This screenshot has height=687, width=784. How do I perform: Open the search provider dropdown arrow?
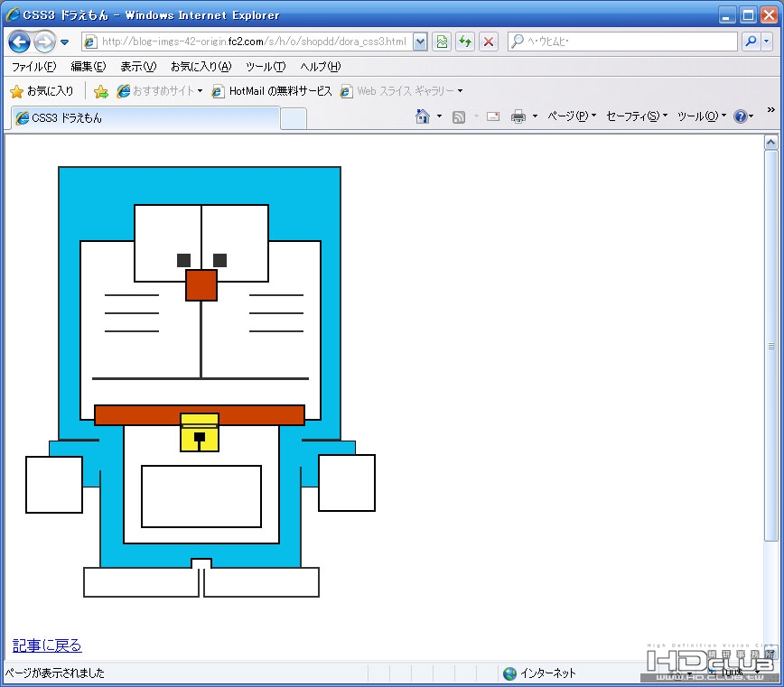[x=766, y=42]
